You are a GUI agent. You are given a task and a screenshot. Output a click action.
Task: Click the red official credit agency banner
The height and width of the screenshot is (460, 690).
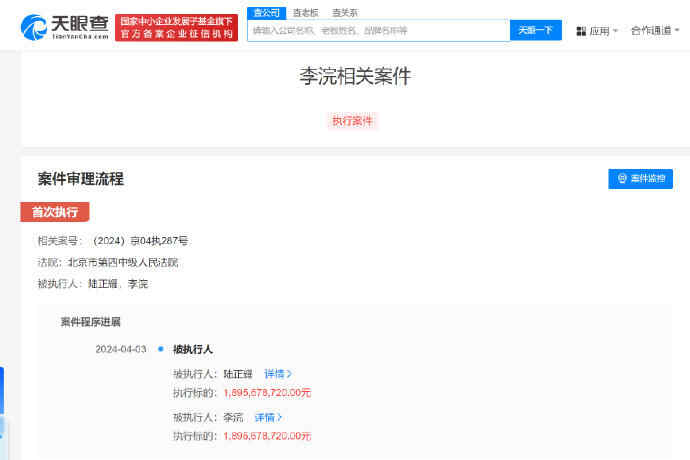[x=177, y=28]
